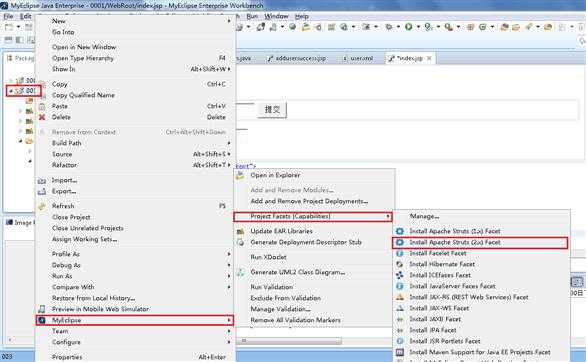The image size is (586, 362).
Task: Click the Struts 1.x facet gear icon
Action: [x=400, y=231]
